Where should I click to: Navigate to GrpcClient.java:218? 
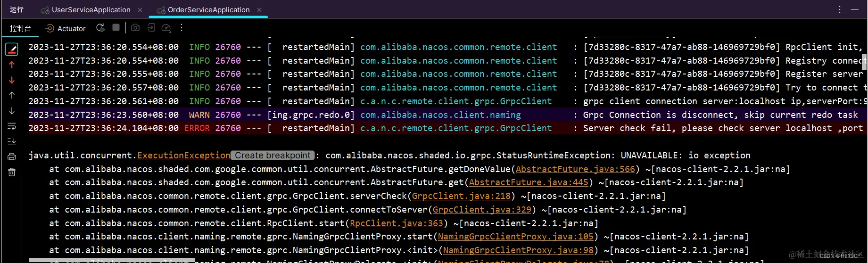click(x=461, y=196)
